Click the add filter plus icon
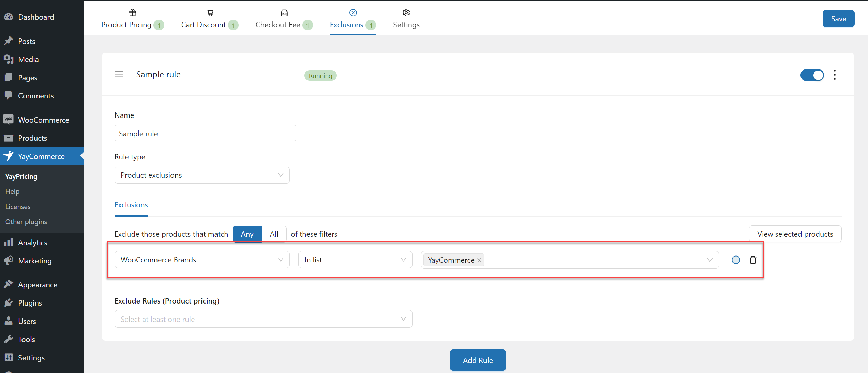868x373 pixels. coord(736,260)
